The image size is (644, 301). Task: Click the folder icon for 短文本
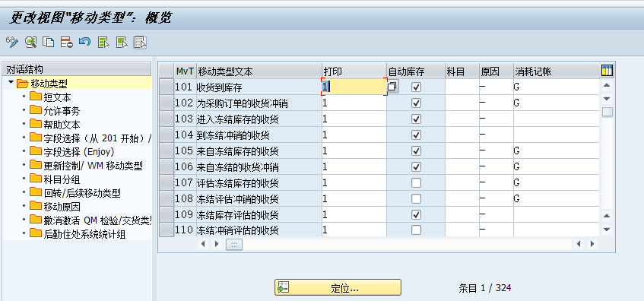coord(36,97)
